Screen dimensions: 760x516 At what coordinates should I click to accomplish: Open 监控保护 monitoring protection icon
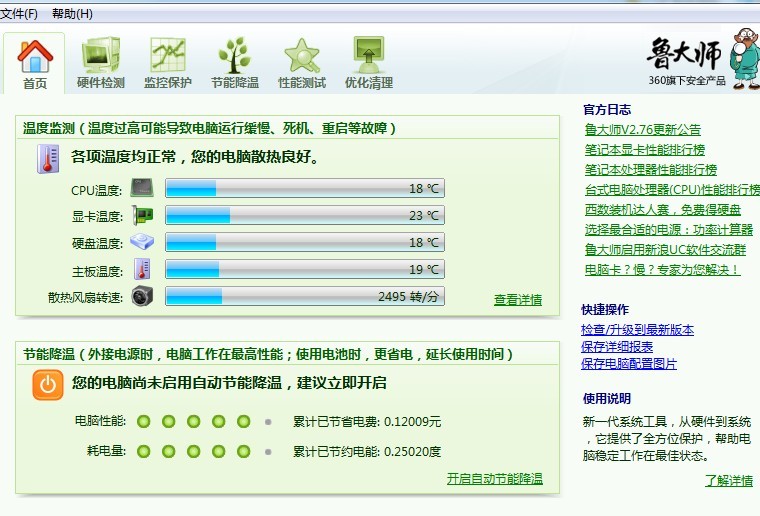coord(168,56)
